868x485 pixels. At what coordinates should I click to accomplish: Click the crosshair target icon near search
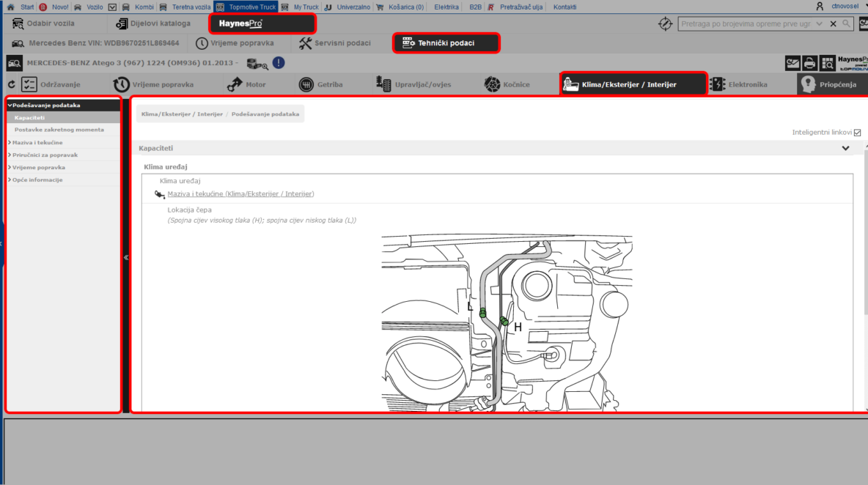(665, 23)
